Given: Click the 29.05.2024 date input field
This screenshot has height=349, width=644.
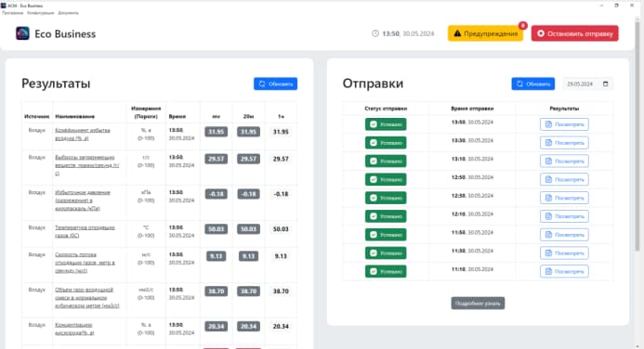Looking at the screenshot, I should [587, 84].
